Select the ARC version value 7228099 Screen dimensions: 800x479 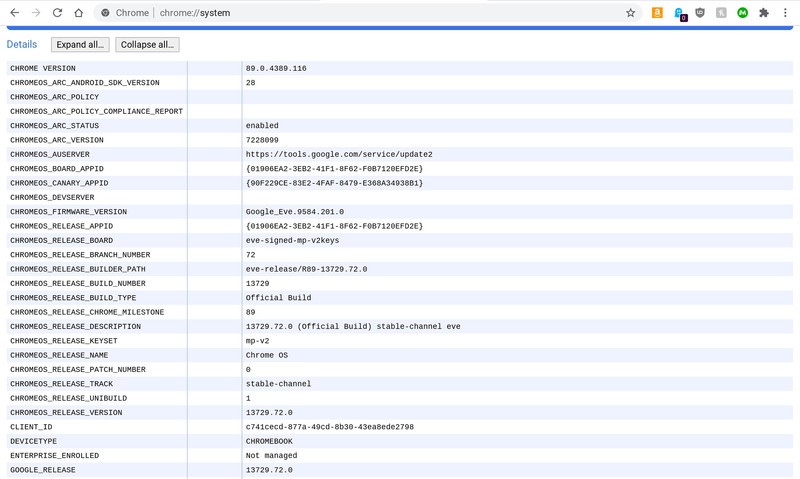262,140
